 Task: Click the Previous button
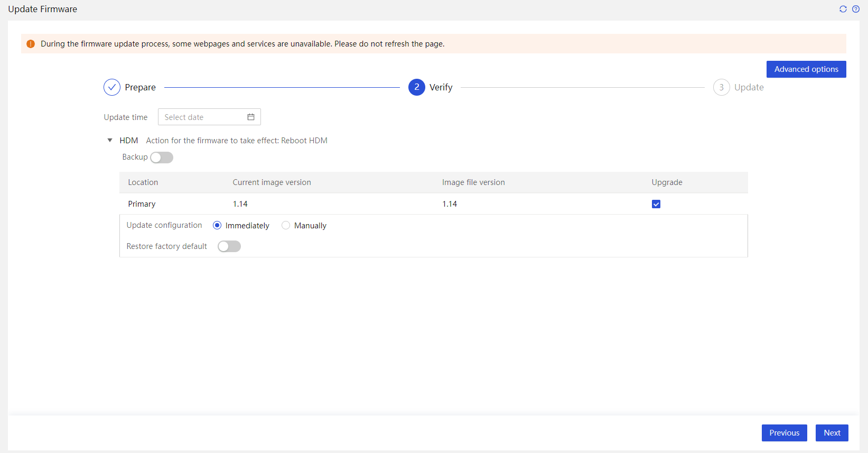pos(785,433)
